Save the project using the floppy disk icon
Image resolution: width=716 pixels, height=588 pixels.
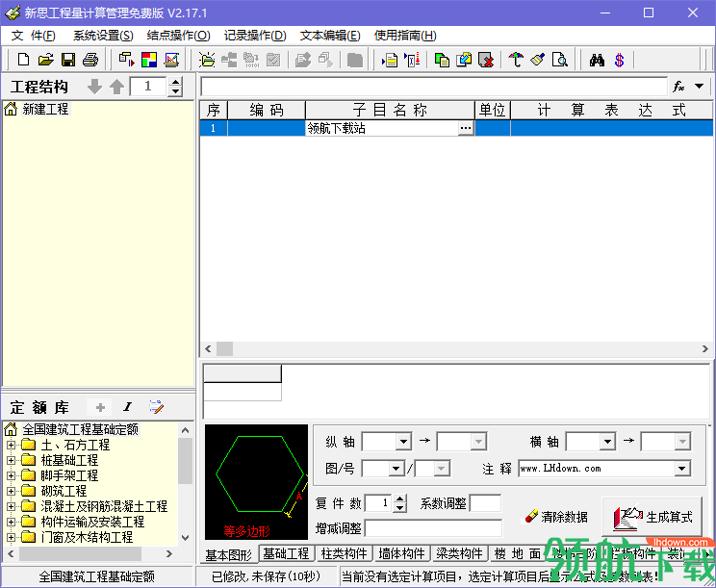68,60
